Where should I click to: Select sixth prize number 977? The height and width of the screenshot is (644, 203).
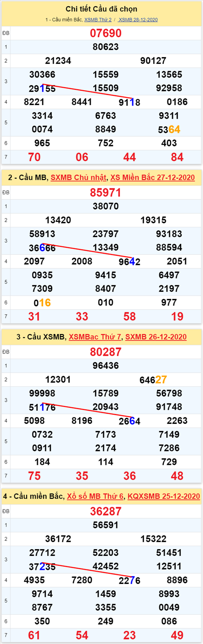point(169,303)
